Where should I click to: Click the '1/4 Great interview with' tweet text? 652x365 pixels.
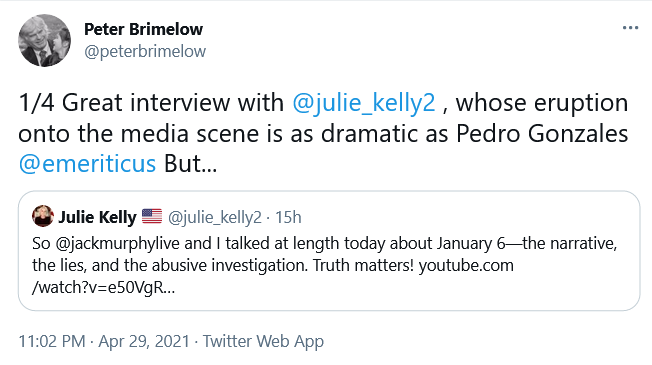[x=151, y=103]
